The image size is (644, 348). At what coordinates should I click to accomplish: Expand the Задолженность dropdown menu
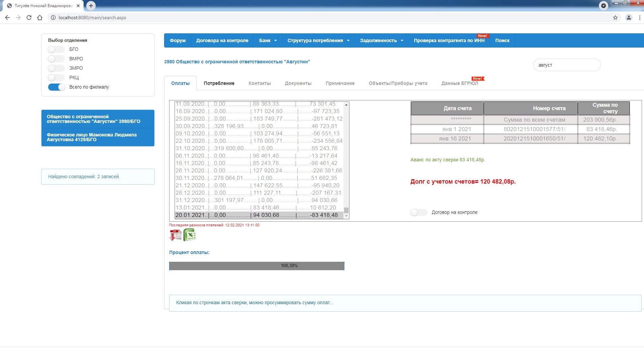(x=381, y=40)
